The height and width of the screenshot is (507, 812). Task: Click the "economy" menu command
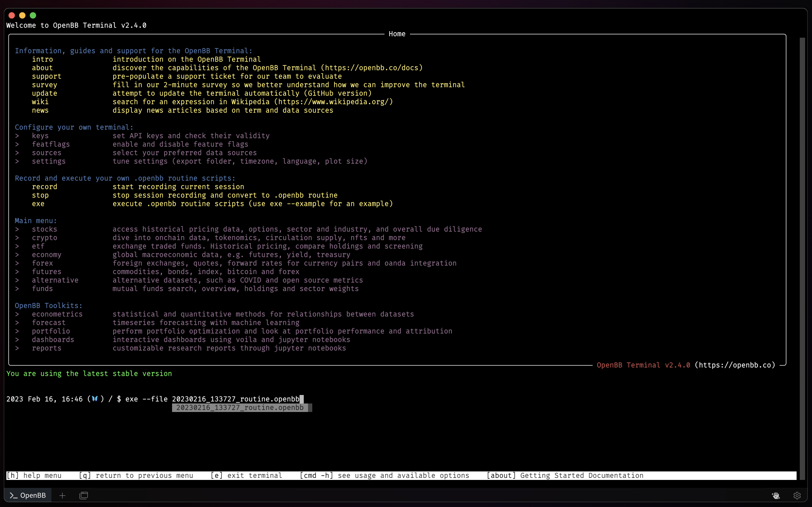(x=47, y=255)
